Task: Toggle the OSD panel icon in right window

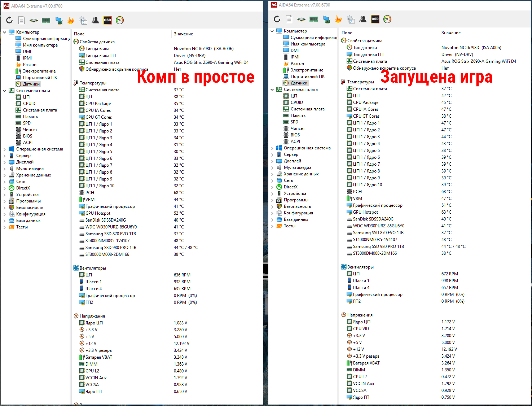Action: [x=375, y=19]
